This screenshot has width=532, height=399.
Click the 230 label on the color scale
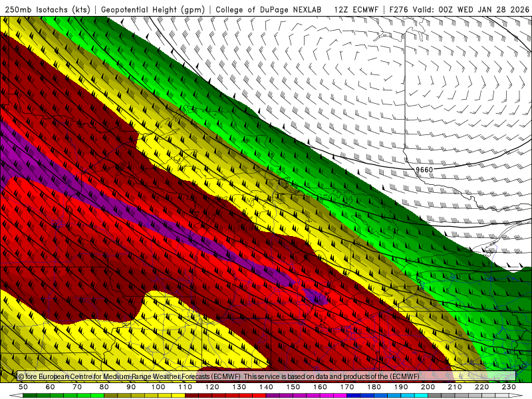pyautogui.click(x=509, y=387)
